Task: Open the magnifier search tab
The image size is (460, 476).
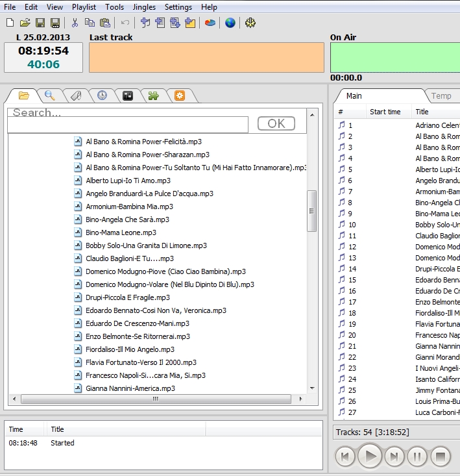Action: [50, 96]
